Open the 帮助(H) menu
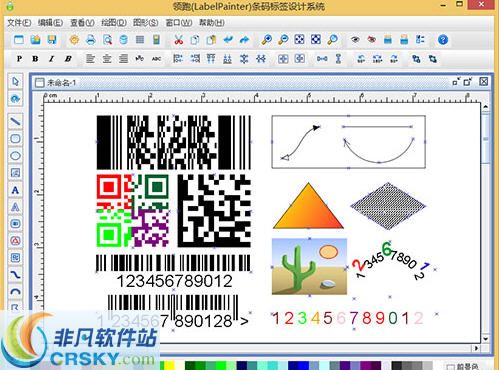The width and height of the screenshot is (499, 370). click(x=212, y=23)
